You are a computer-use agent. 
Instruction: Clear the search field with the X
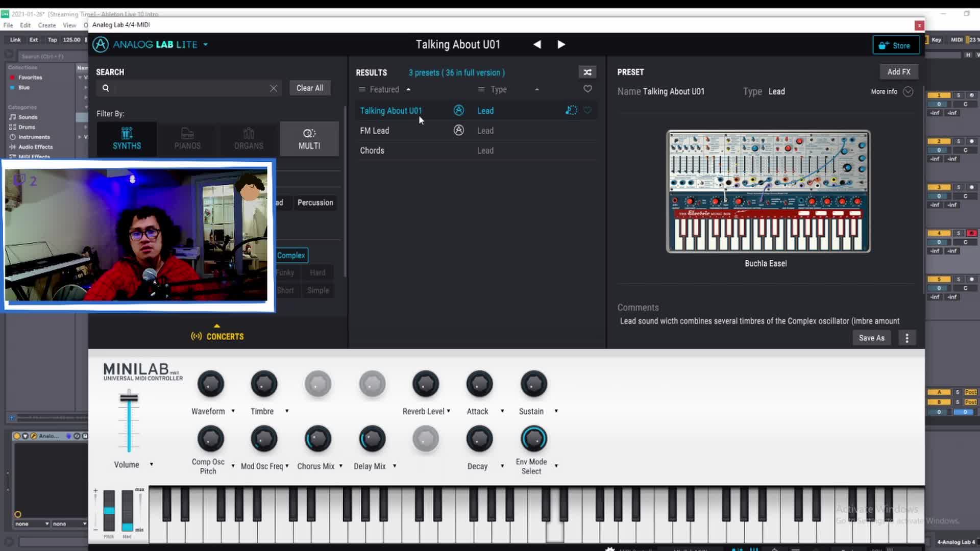click(274, 88)
